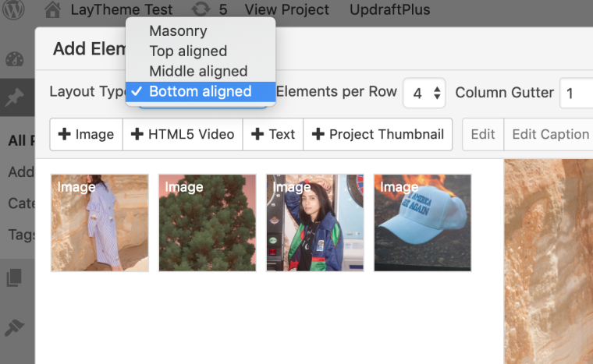Click the Edit Caption button
593x364 pixels.
(x=550, y=134)
